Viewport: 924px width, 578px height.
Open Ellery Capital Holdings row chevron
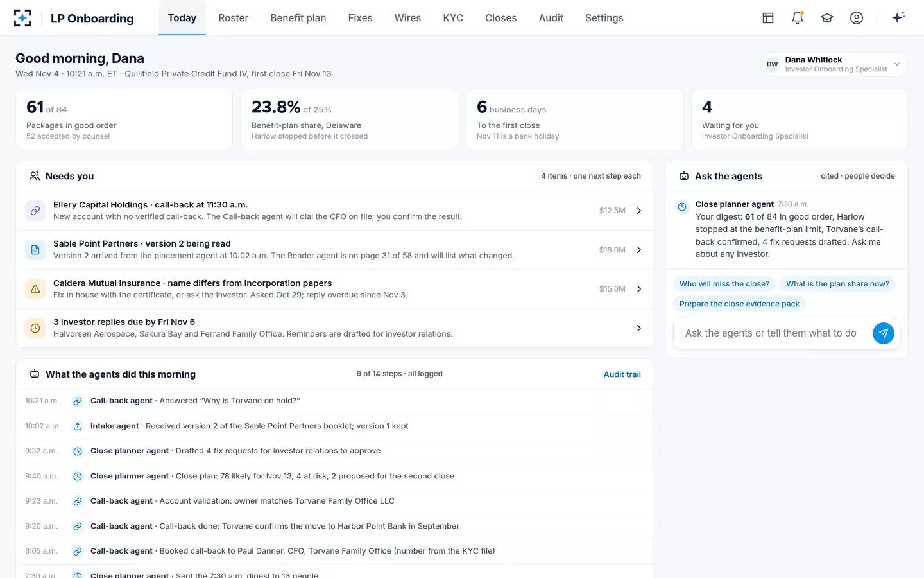coord(639,211)
